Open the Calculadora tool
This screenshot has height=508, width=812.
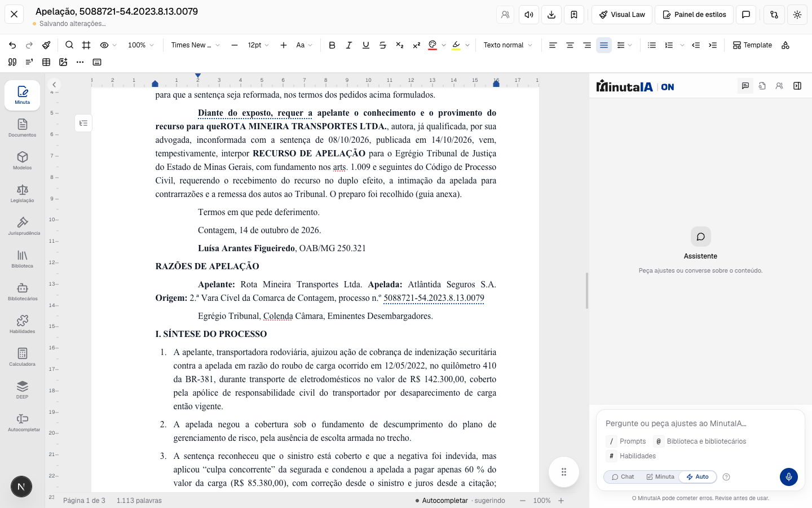pyautogui.click(x=23, y=357)
